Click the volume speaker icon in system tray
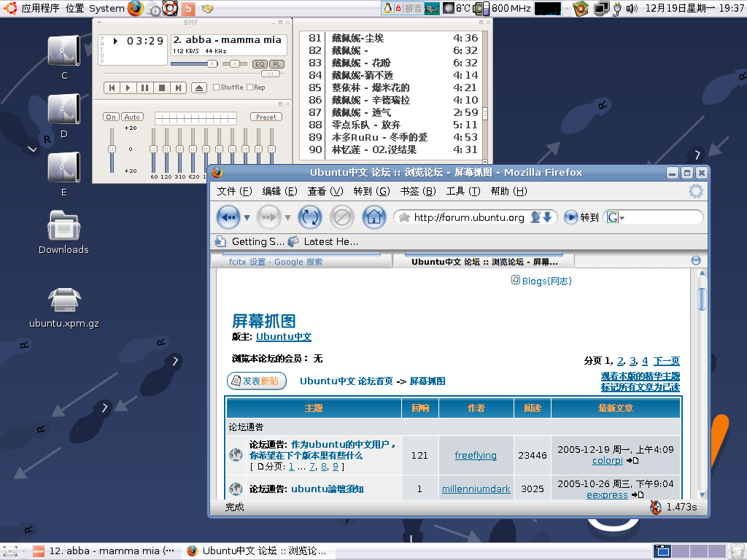Viewport: 747px width, 560px height. 632,8
